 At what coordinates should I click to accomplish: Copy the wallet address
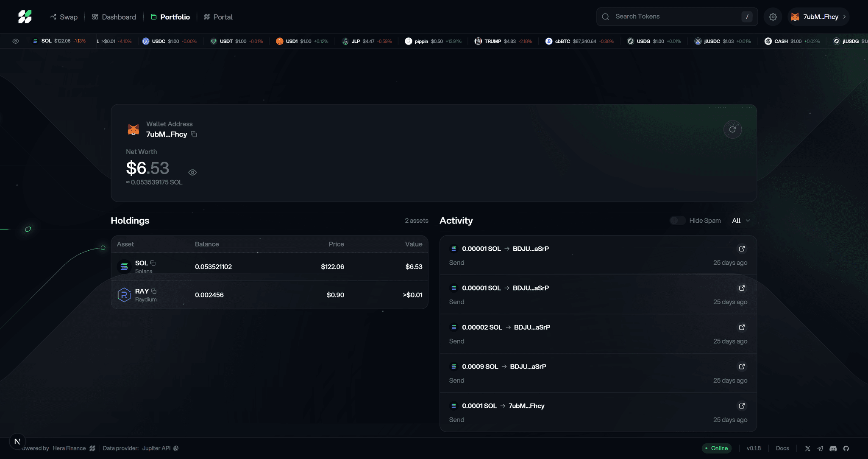(x=195, y=134)
